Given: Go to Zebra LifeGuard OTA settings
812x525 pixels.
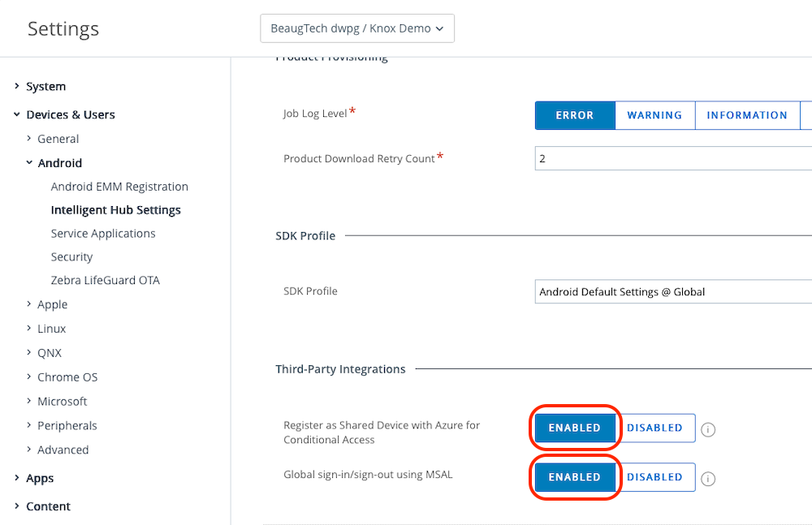Looking at the screenshot, I should (x=106, y=281).
